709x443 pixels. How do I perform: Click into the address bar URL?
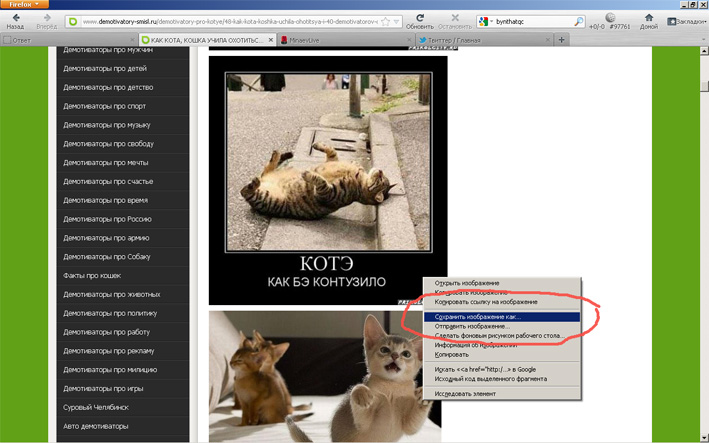(x=230, y=21)
